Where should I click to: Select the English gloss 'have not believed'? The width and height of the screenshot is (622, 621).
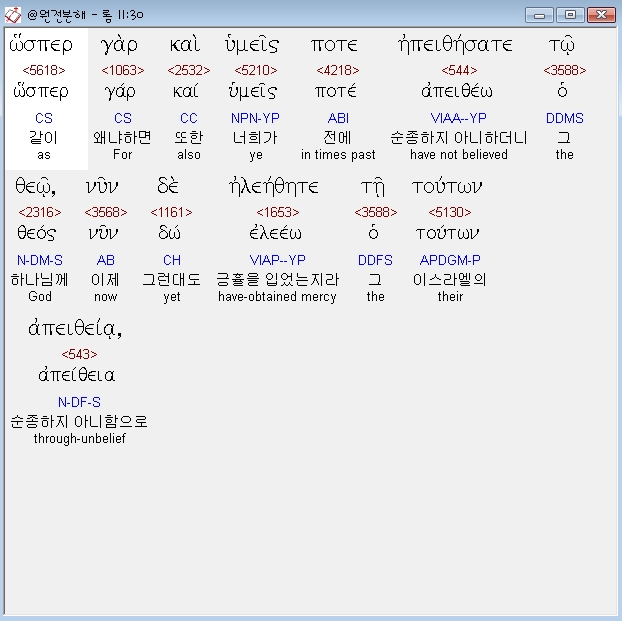459,154
